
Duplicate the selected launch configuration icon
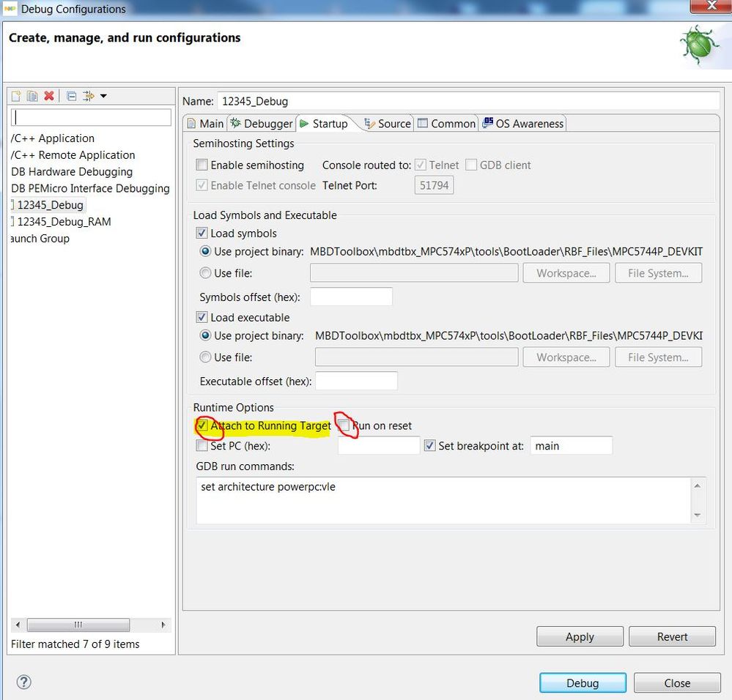(32, 96)
